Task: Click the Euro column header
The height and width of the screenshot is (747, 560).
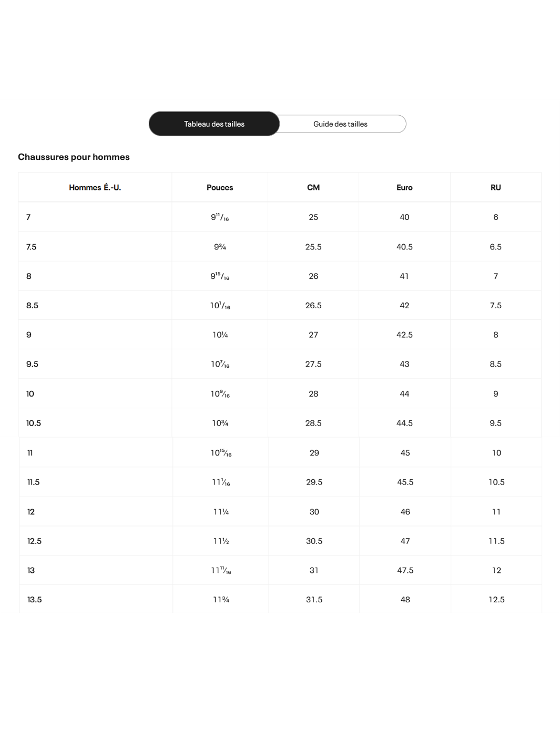Action: point(404,187)
